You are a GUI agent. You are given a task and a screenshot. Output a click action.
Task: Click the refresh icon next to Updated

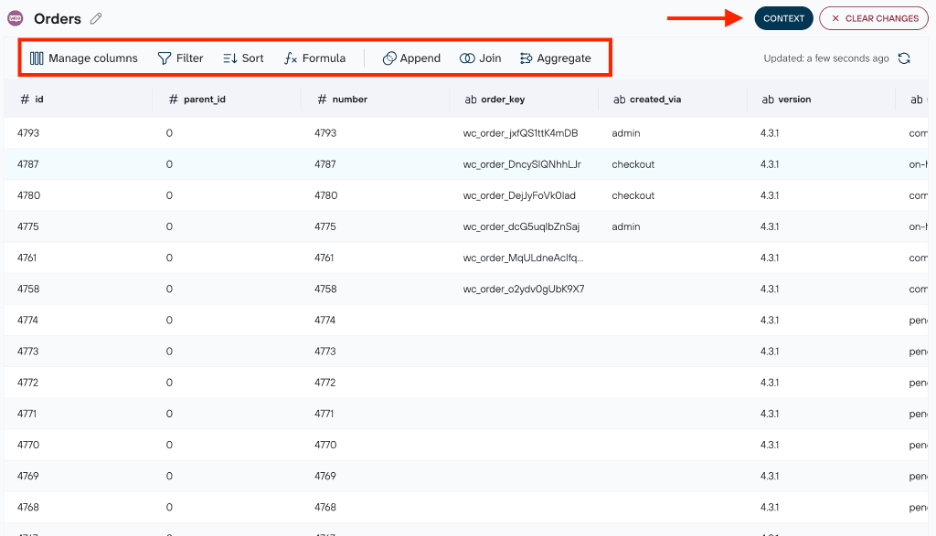904,58
